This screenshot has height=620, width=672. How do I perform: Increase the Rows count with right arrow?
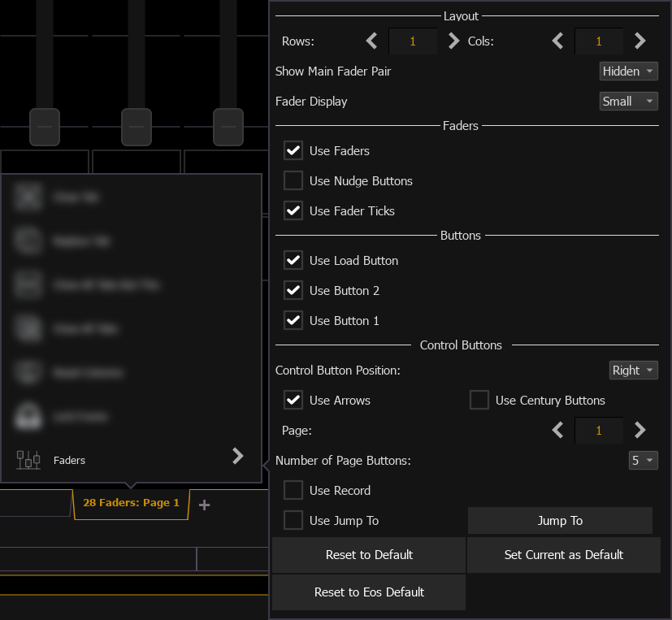[x=453, y=41]
